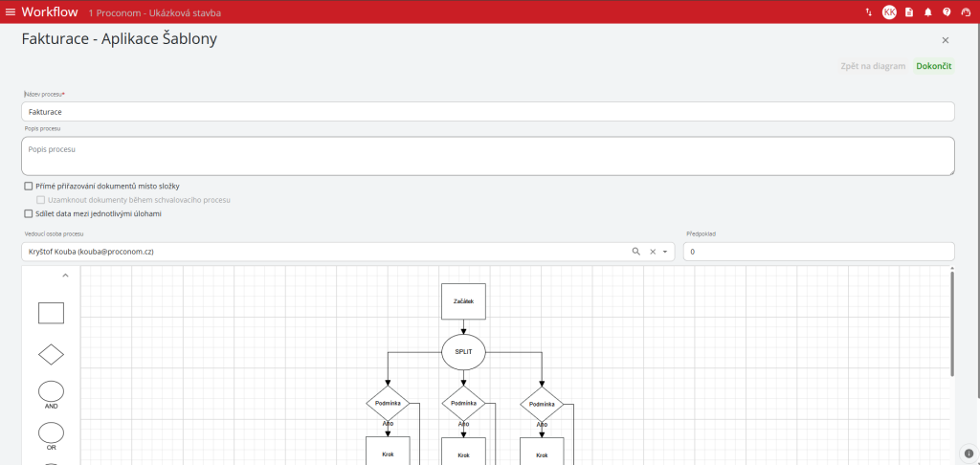This screenshot has width=980, height=465.
Task: Open the hamburger main menu
Action: point(11,12)
